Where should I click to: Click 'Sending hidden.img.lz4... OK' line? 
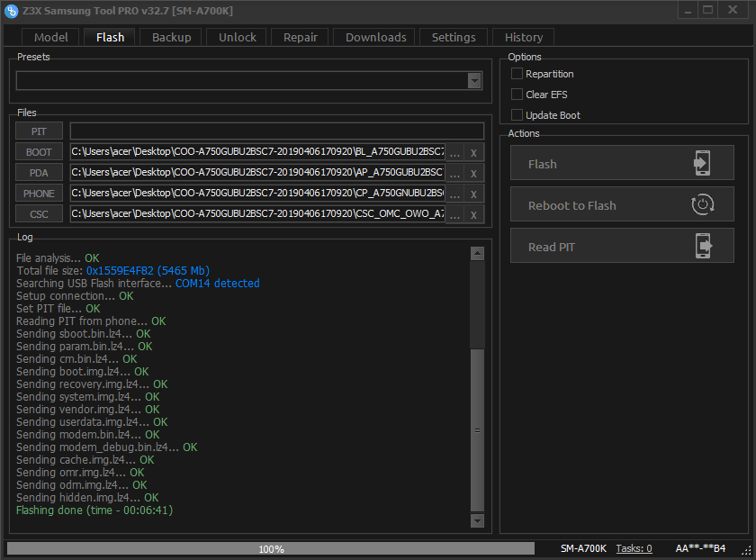click(87, 498)
